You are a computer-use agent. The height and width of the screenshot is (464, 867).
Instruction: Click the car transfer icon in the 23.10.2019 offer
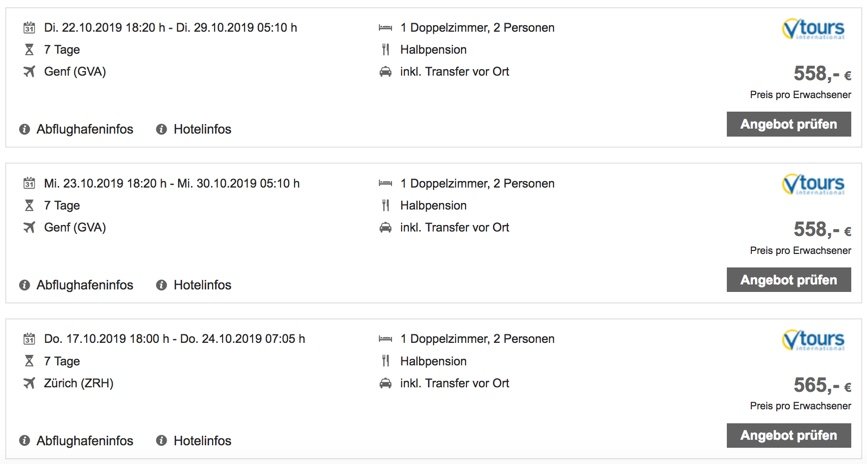pos(385,228)
